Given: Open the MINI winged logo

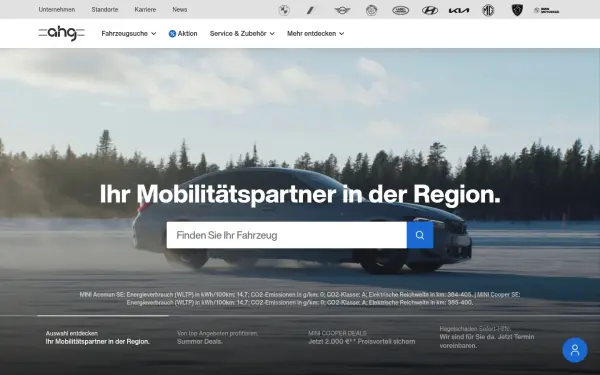Looking at the screenshot, I should point(342,10).
